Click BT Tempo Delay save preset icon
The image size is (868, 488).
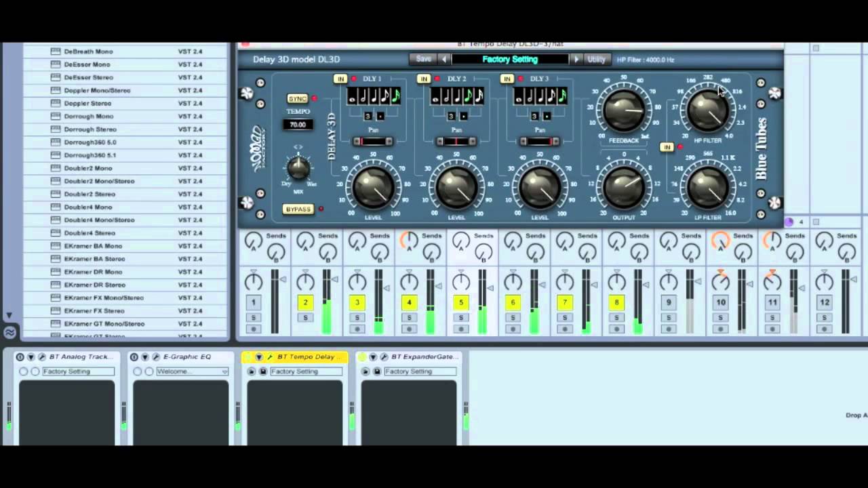click(262, 371)
